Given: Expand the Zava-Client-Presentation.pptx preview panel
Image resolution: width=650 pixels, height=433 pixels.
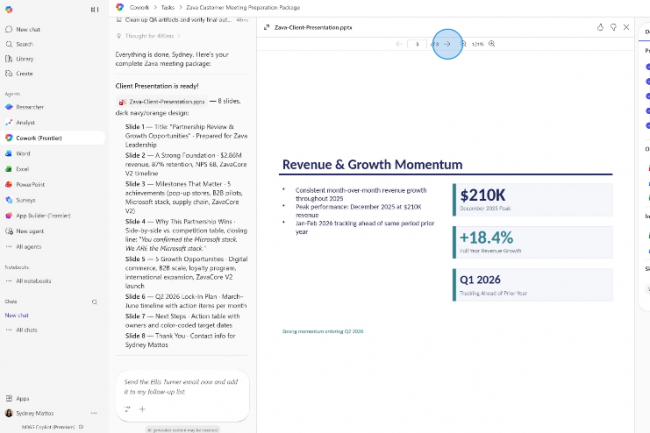Looking at the screenshot, I should pos(266,27).
